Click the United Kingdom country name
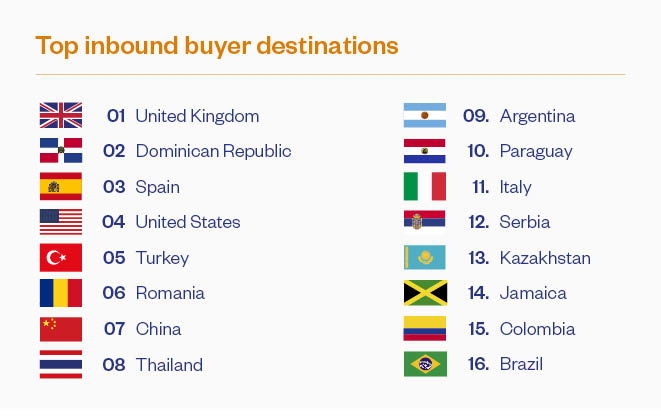This screenshot has height=416, width=661. coord(197,116)
